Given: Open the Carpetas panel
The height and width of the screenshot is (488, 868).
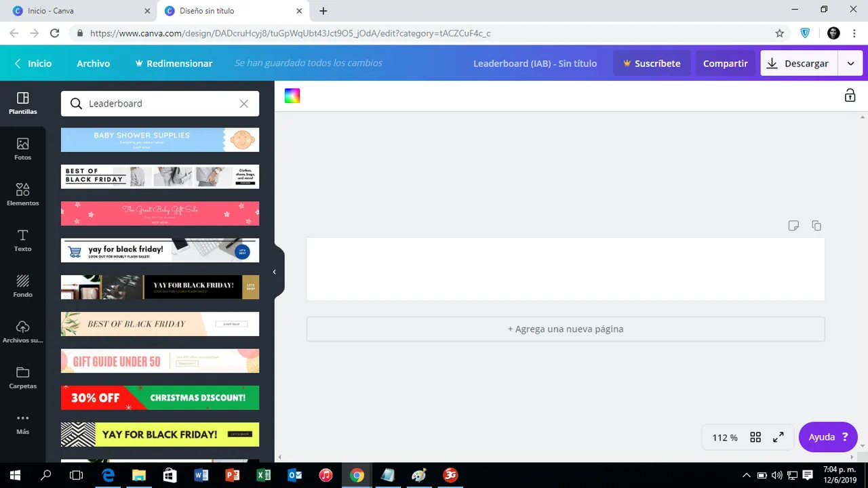Looking at the screenshot, I should tap(22, 378).
